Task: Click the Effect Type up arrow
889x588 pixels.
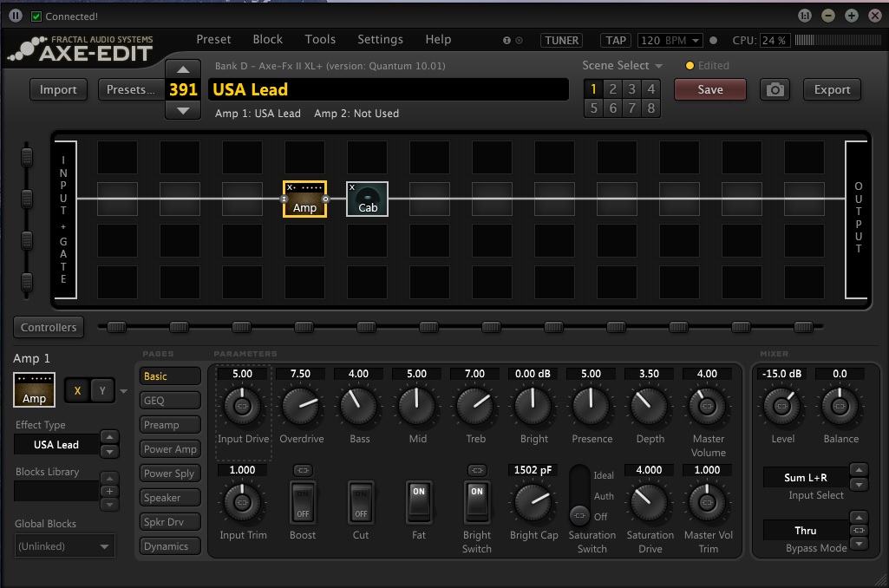Action: [x=109, y=436]
